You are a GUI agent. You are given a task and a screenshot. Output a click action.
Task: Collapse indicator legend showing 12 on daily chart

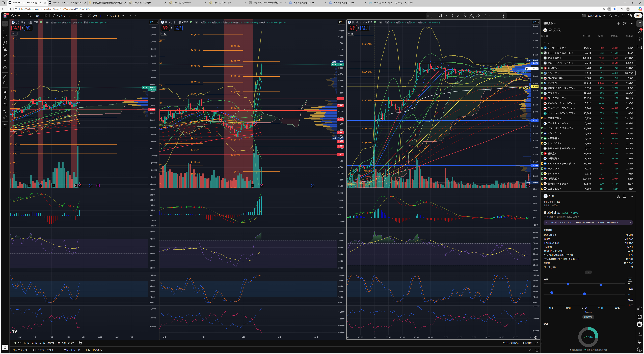click(x=164, y=34)
